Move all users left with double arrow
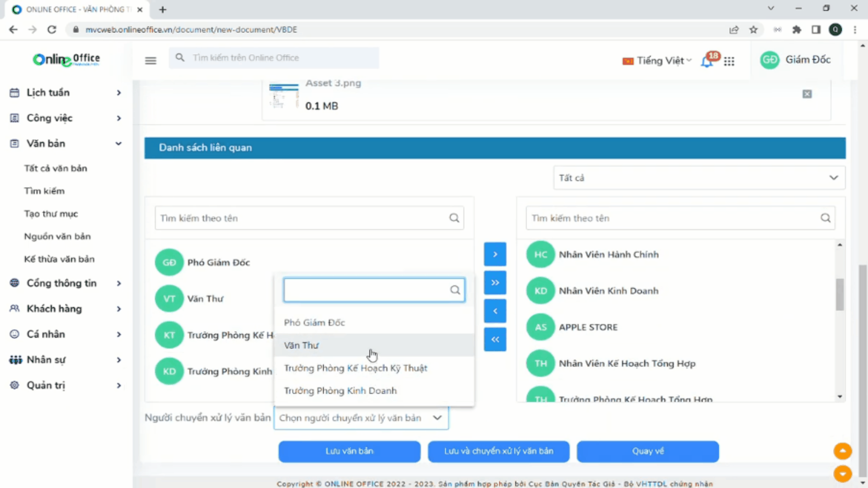Viewport: 868px width, 488px height. [495, 339]
